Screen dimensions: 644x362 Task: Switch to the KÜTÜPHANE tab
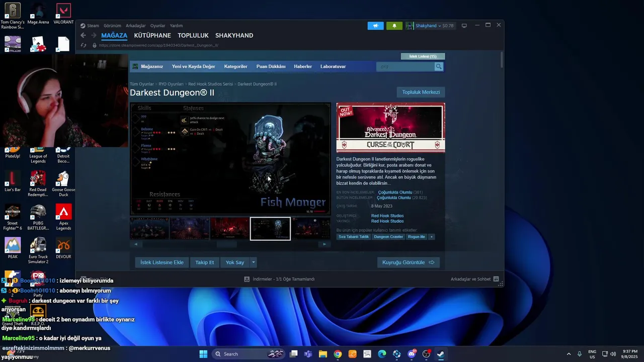tap(152, 36)
